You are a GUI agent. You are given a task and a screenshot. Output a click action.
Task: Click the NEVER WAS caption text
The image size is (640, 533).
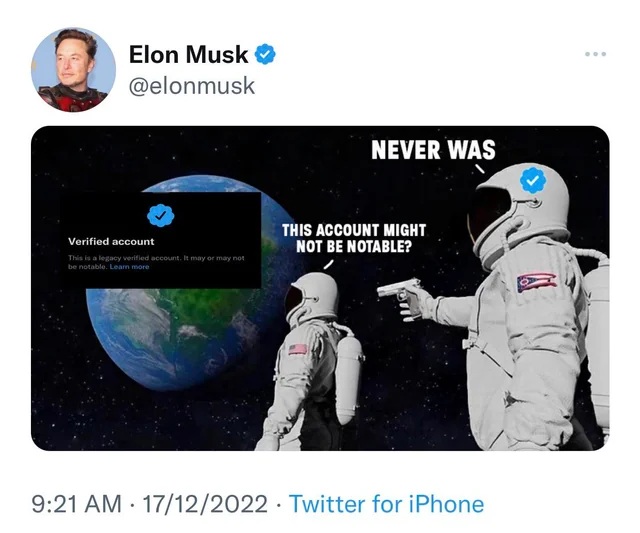point(433,149)
